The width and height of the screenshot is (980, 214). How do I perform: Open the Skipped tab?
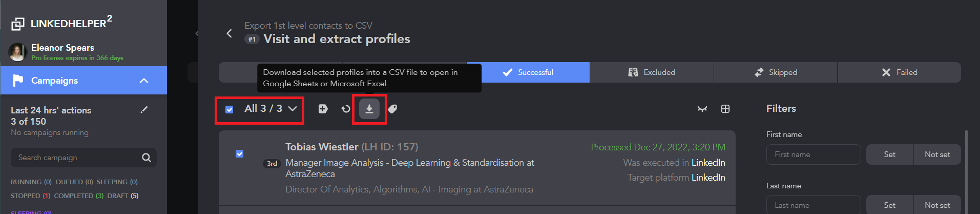tap(776, 72)
